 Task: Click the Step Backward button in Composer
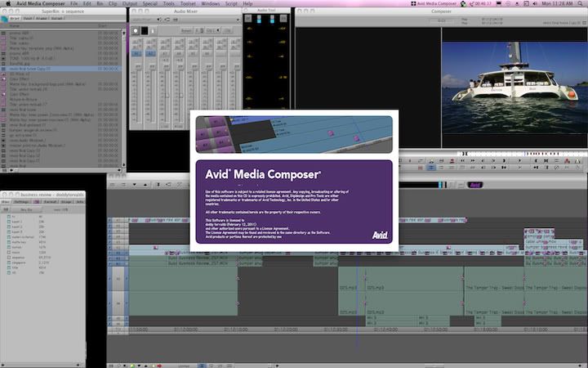483,161
